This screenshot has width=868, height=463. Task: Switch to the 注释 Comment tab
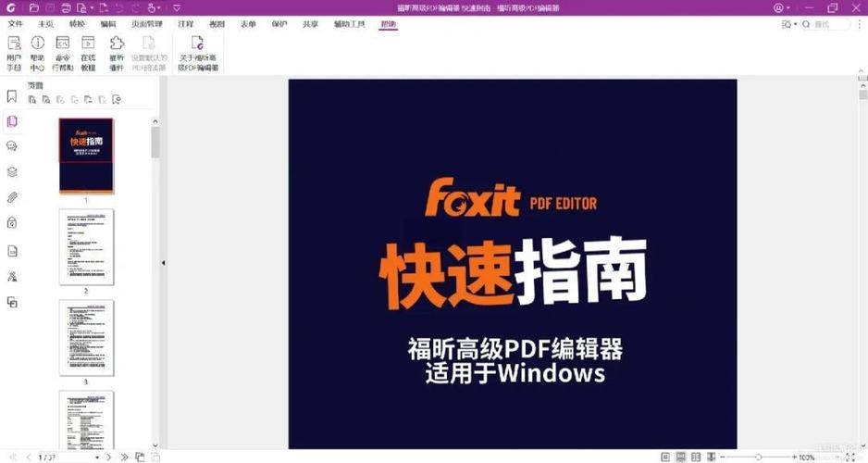pyautogui.click(x=186, y=24)
